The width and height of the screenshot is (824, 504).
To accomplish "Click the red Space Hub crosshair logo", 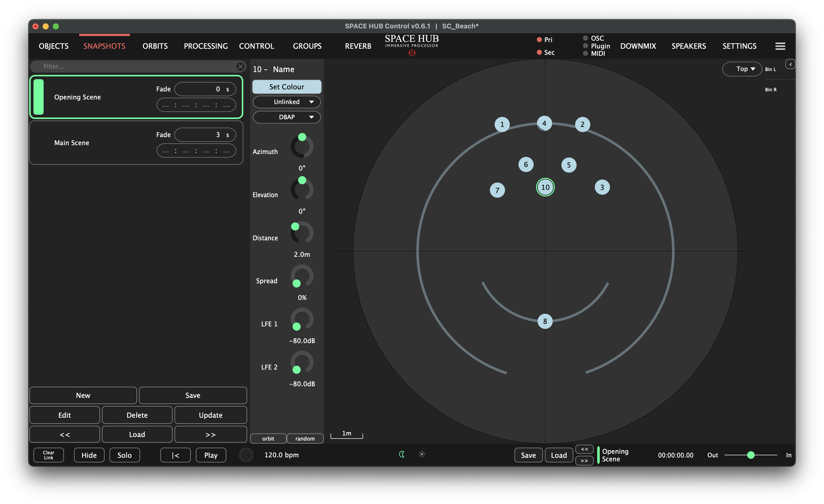I will 412,53.
